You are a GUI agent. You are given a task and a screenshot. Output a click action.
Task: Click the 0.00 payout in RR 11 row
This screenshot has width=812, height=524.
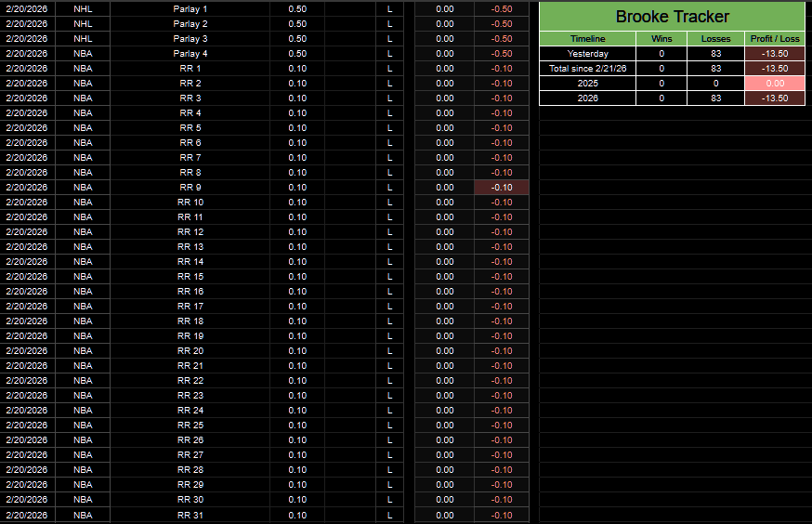point(444,217)
